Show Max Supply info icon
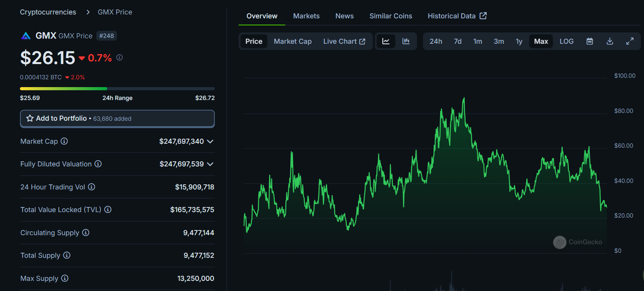Image resolution: width=644 pixels, height=291 pixels. tap(65, 278)
